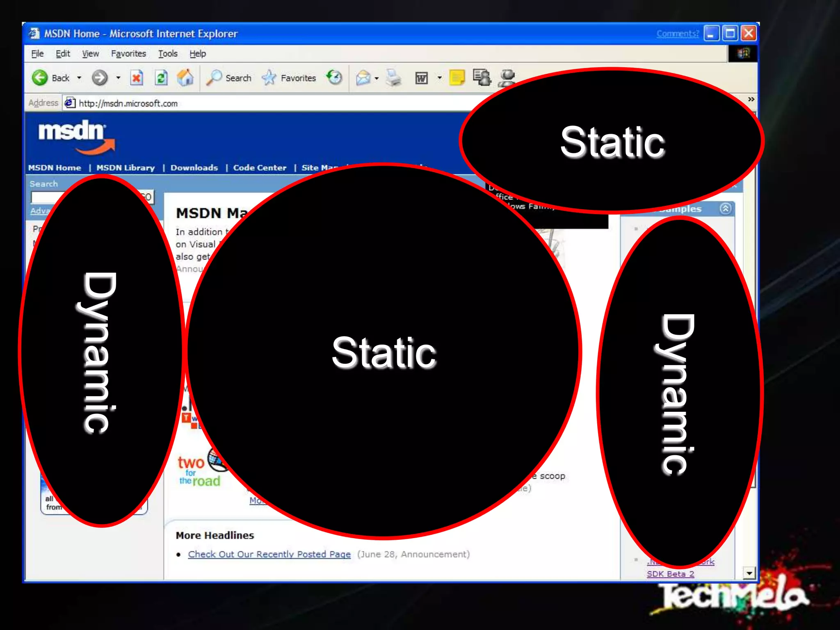Viewport: 840px width, 630px height.
Task: Open Check Out Our Recently Posted Page
Action: tap(269, 554)
